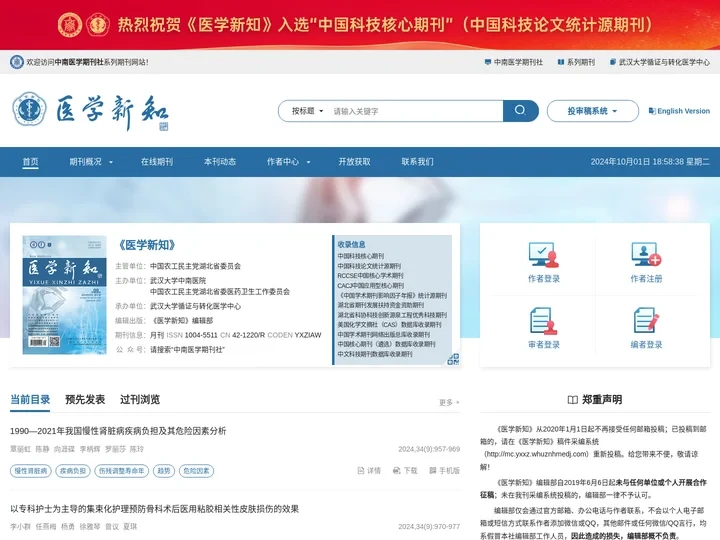Open 本刊动态 in navigation bar
This screenshot has height=540, width=720.
point(219,162)
